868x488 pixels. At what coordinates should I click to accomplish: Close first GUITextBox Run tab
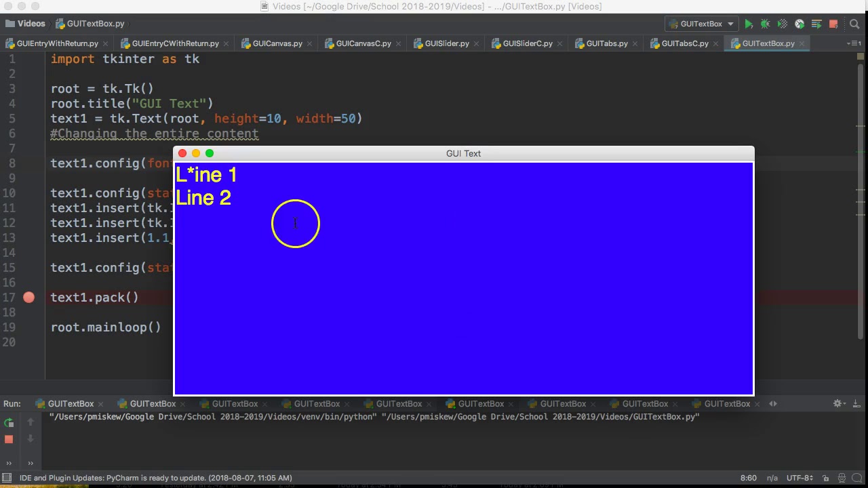[x=102, y=404]
